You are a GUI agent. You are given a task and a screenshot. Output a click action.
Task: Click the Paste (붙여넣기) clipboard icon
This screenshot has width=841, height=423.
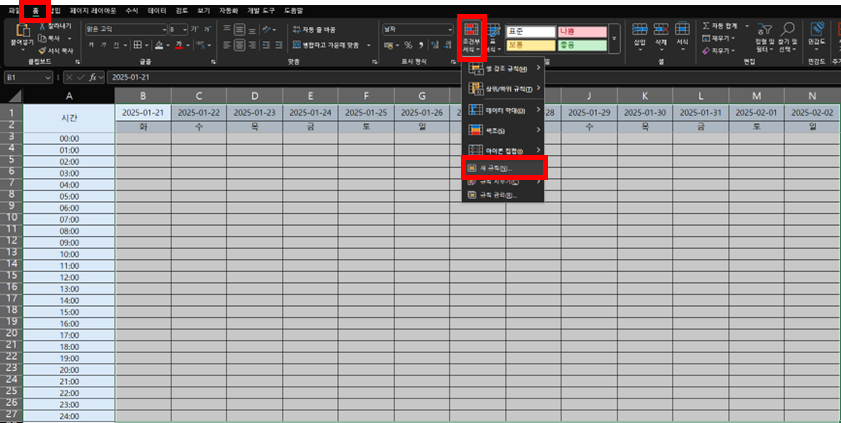pyautogui.click(x=23, y=31)
